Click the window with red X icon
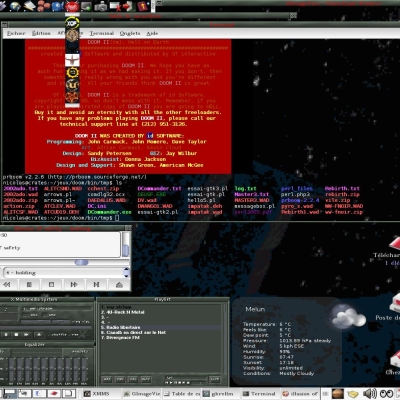The image size is (400, 400). pos(114,6)
